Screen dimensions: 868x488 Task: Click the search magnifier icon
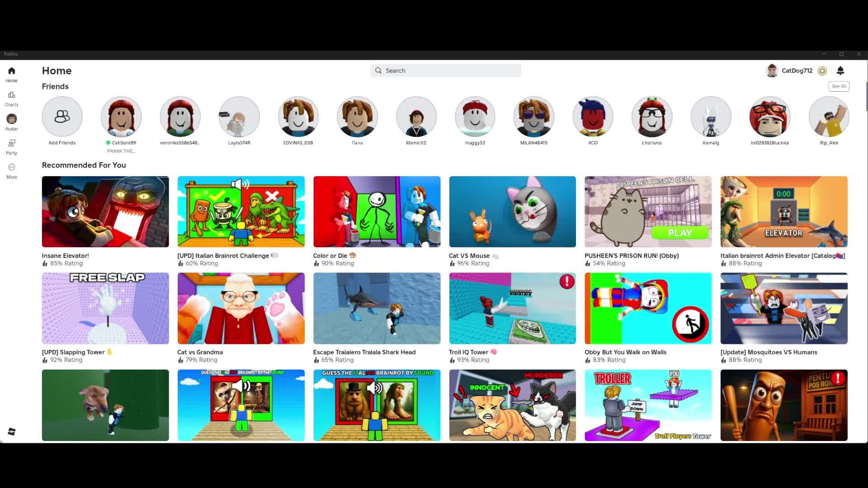click(x=378, y=70)
